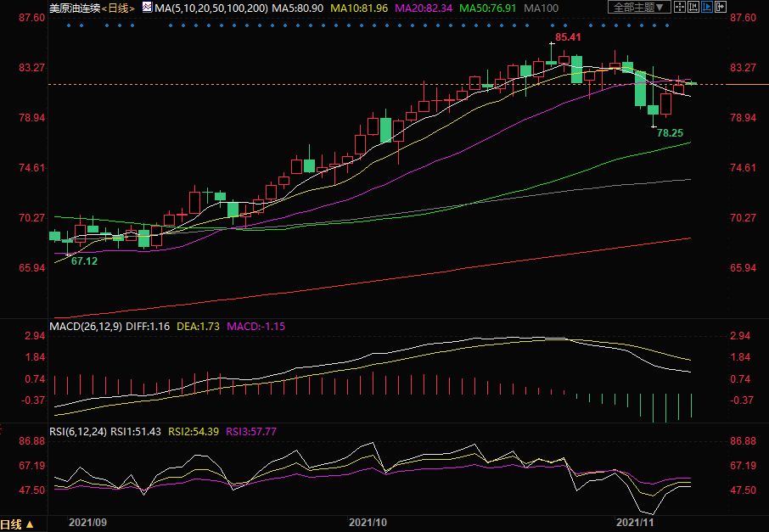Open the <日线> period selector beside title
Image resolution: width=769 pixels, height=532 pixels.
(119, 8)
